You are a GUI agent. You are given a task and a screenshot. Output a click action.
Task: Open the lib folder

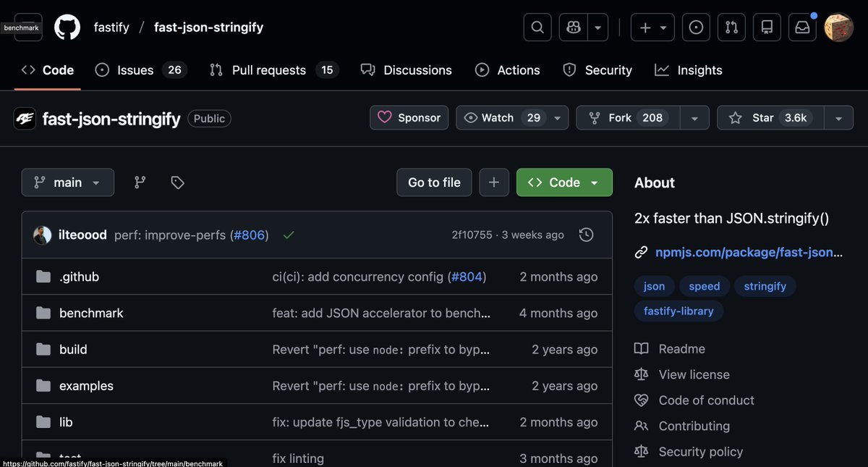tap(66, 422)
